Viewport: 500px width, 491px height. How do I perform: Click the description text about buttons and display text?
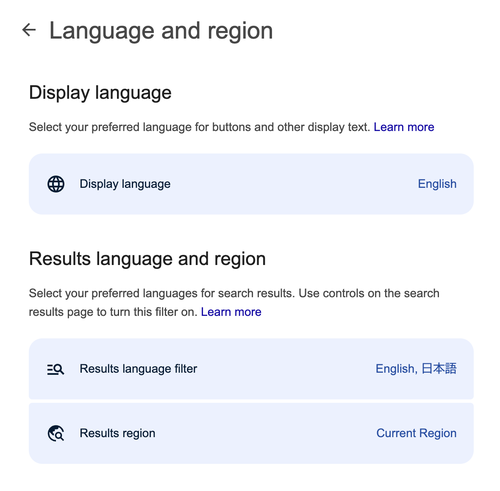click(x=199, y=127)
